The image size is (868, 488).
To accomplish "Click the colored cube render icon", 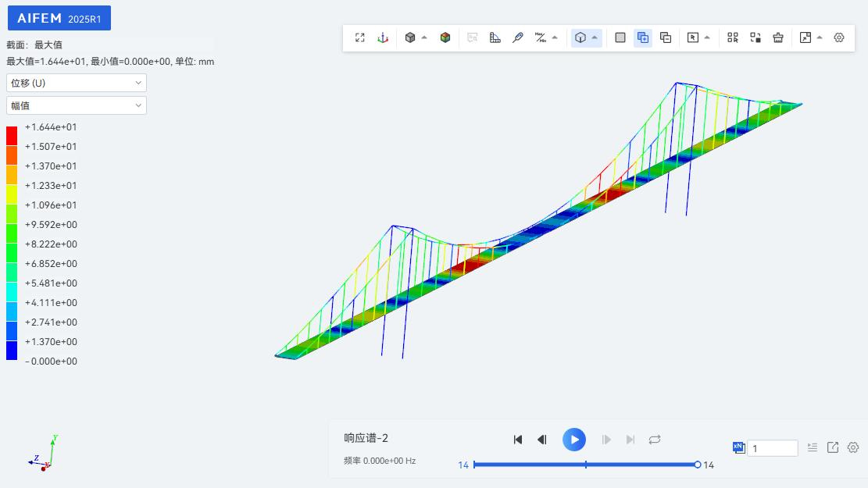I will (x=445, y=37).
